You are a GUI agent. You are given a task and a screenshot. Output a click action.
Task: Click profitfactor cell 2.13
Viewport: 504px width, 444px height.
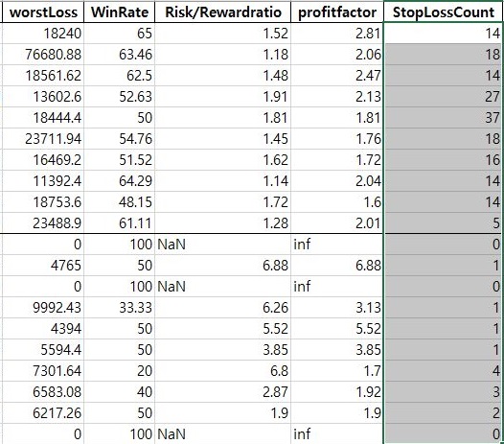337,97
